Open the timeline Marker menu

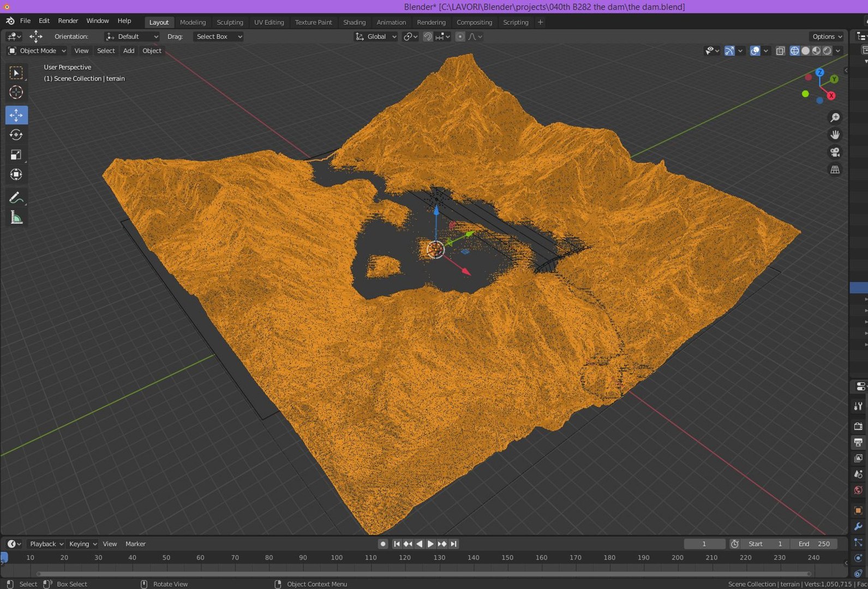(135, 544)
